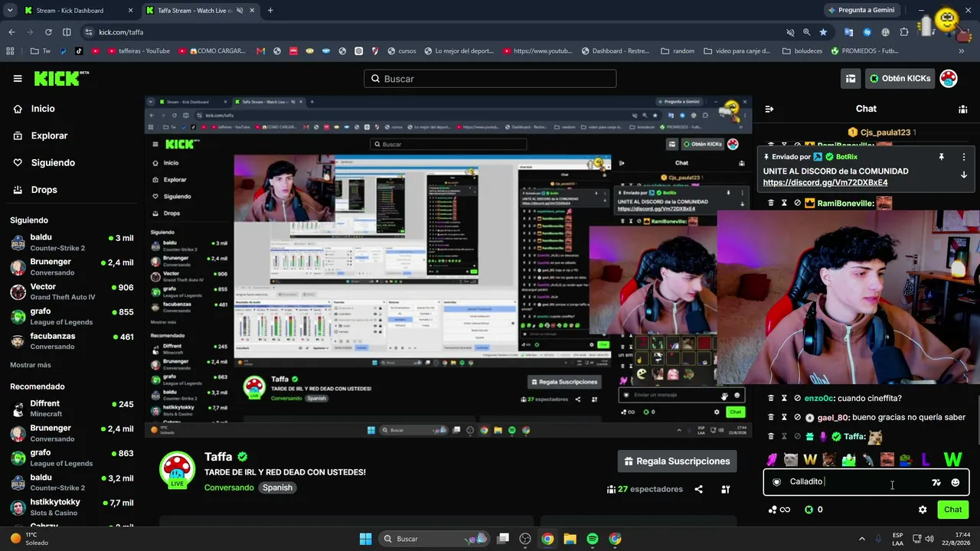This screenshot has height=551, width=980.
Task: Open hstikkytokky Slots & Casino channel
Action: tap(72, 507)
